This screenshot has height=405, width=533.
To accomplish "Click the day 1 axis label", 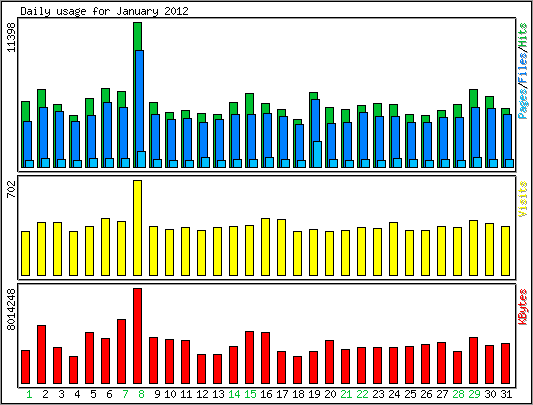I will point(29,394).
